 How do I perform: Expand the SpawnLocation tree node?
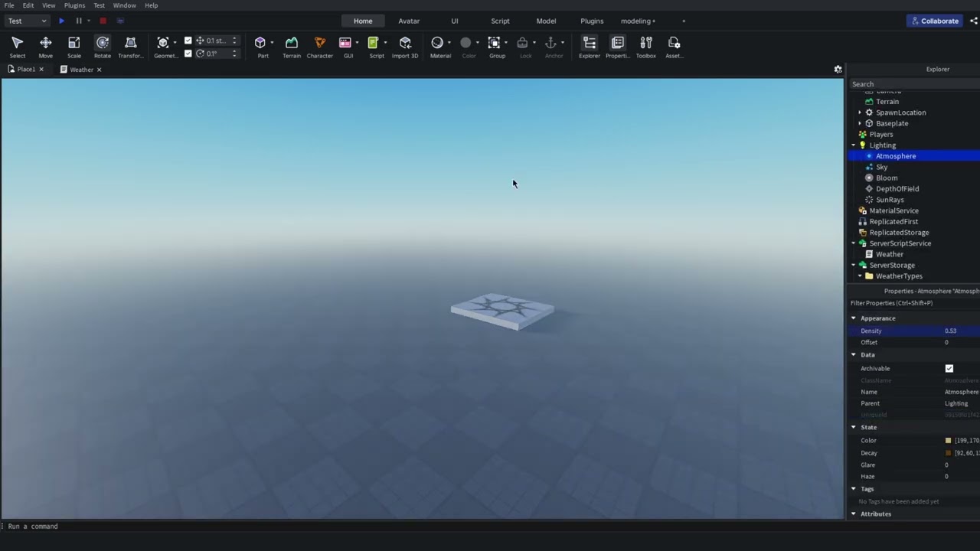pos(859,112)
